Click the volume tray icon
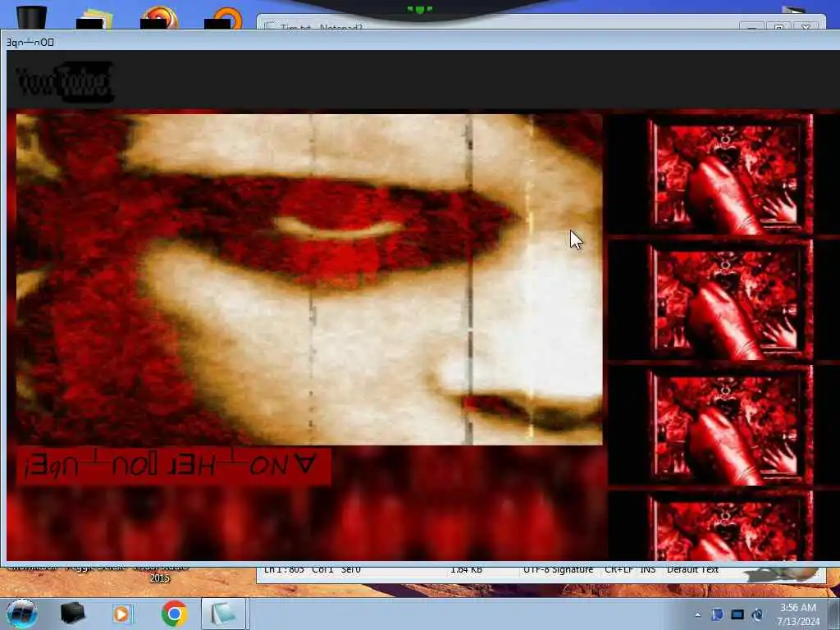 pos(757,614)
